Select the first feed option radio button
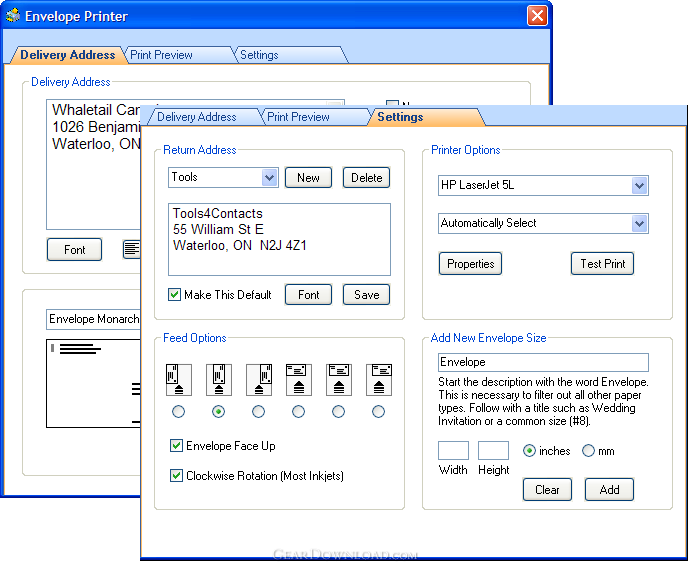The height and width of the screenshot is (563, 691). tap(178, 411)
